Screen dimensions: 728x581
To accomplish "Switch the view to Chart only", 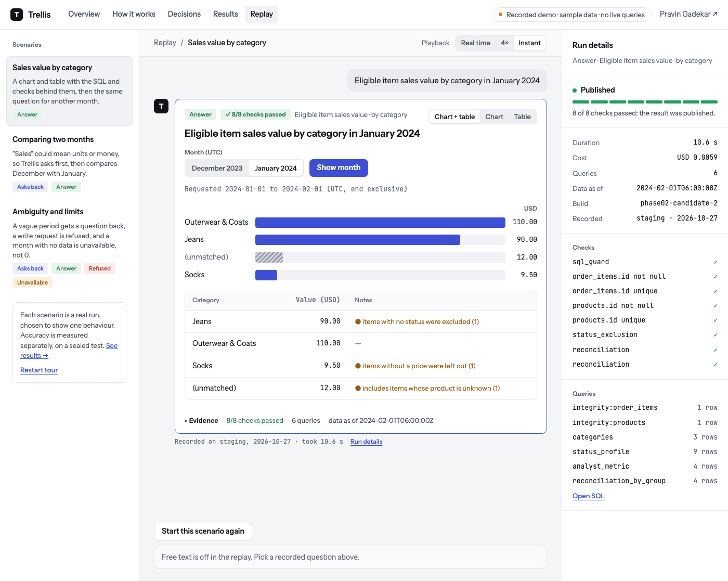I will [494, 117].
